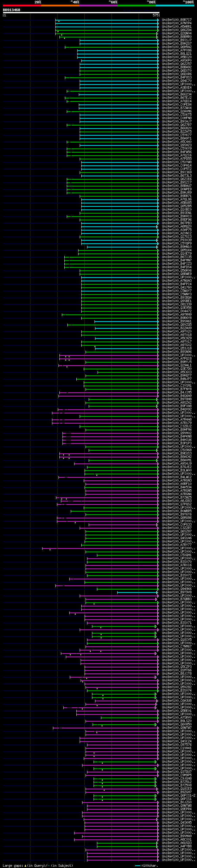Screen dimensions: 197x868
Task: Click the query name BB913460
Action: pyautogui.click(x=11, y=10)
